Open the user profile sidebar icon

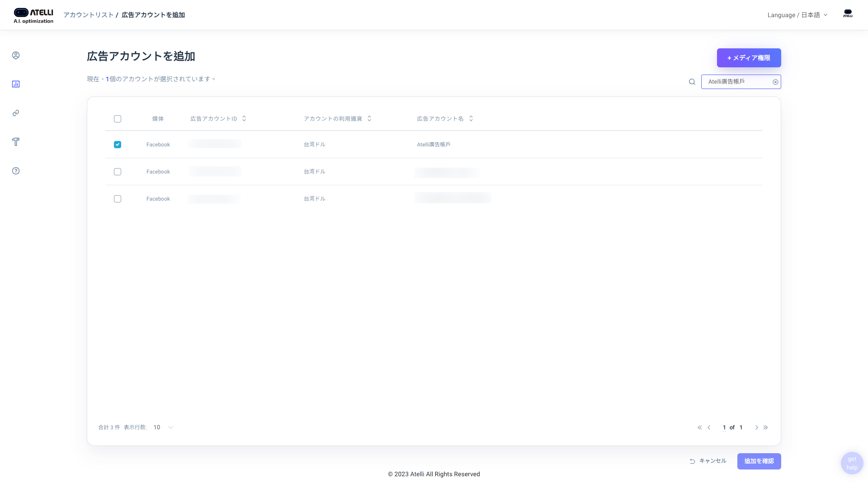point(16,55)
